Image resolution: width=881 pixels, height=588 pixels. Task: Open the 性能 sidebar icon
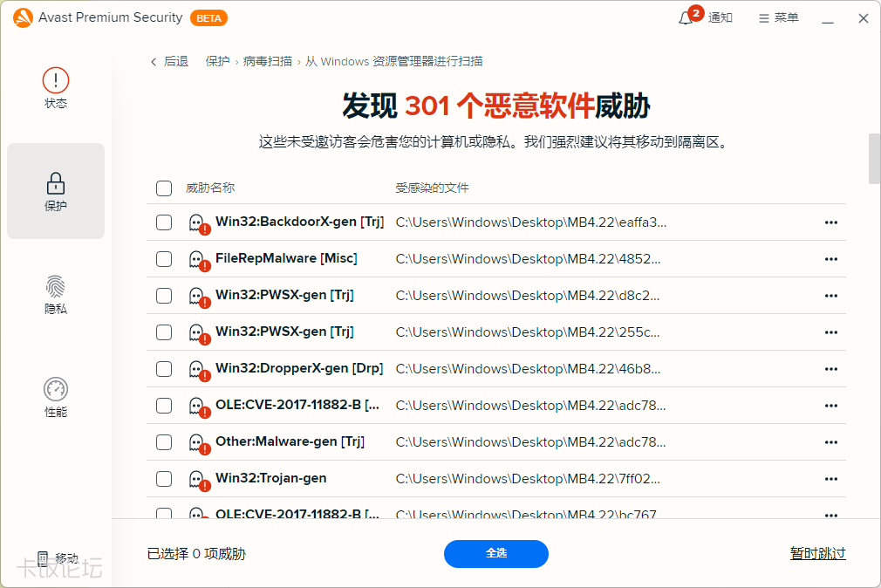point(55,397)
